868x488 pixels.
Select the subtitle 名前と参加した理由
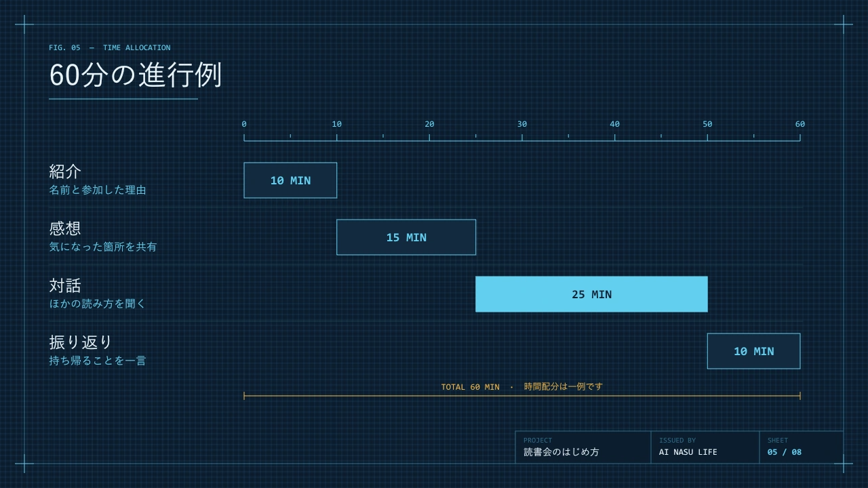(x=98, y=190)
